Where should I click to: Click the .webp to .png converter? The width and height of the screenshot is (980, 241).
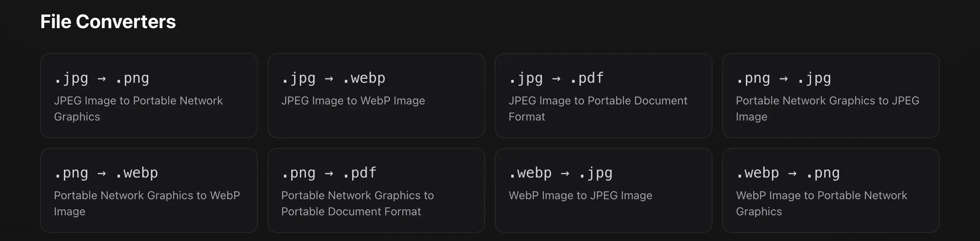tap(831, 190)
